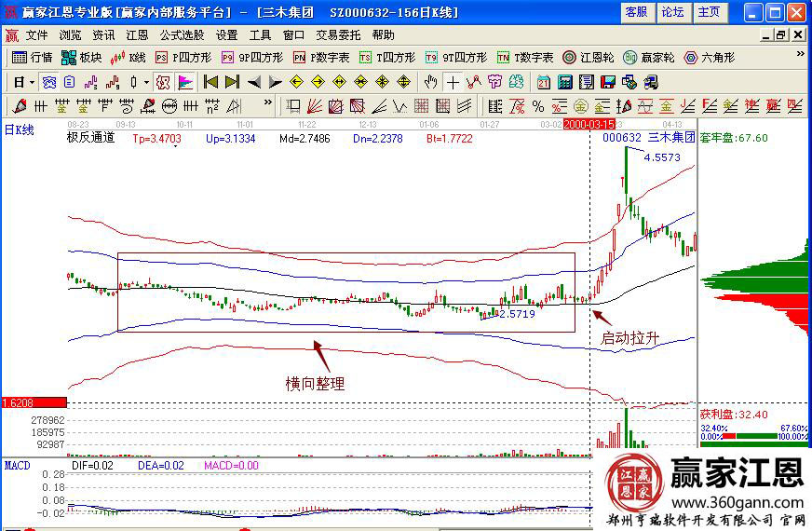Screen dimensions: 812x531
Task: Toggle the flag marker button
Action: point(185,82)
